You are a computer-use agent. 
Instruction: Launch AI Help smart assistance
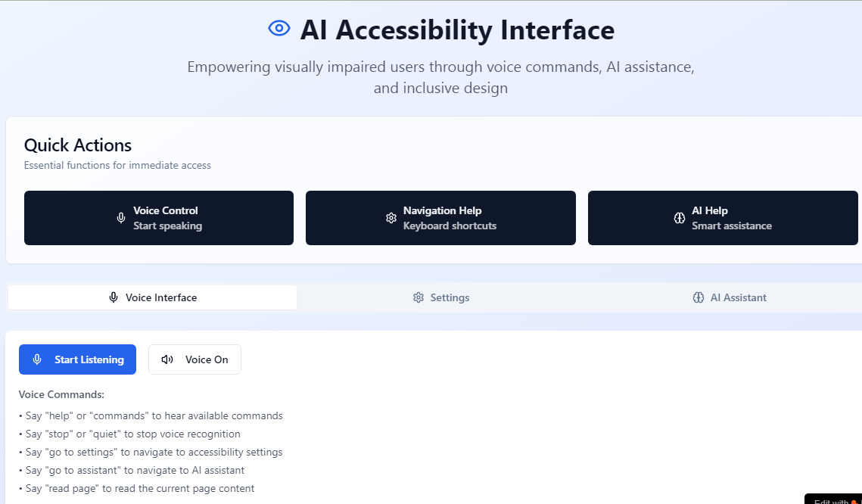(723, 218)
